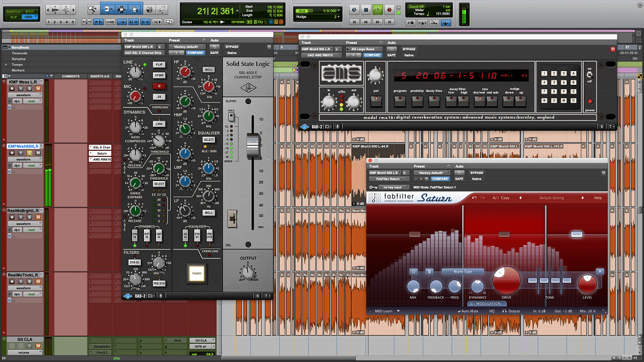
Task: Go to previous Saturn preset arrow
Action: [520, 198]
